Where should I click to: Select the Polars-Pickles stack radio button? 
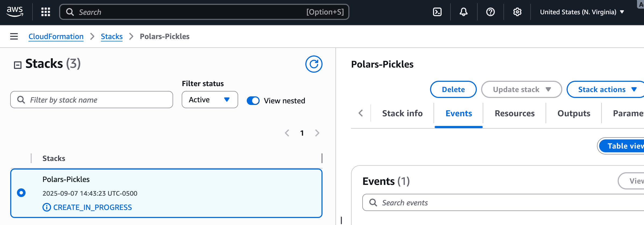point(21,193)
